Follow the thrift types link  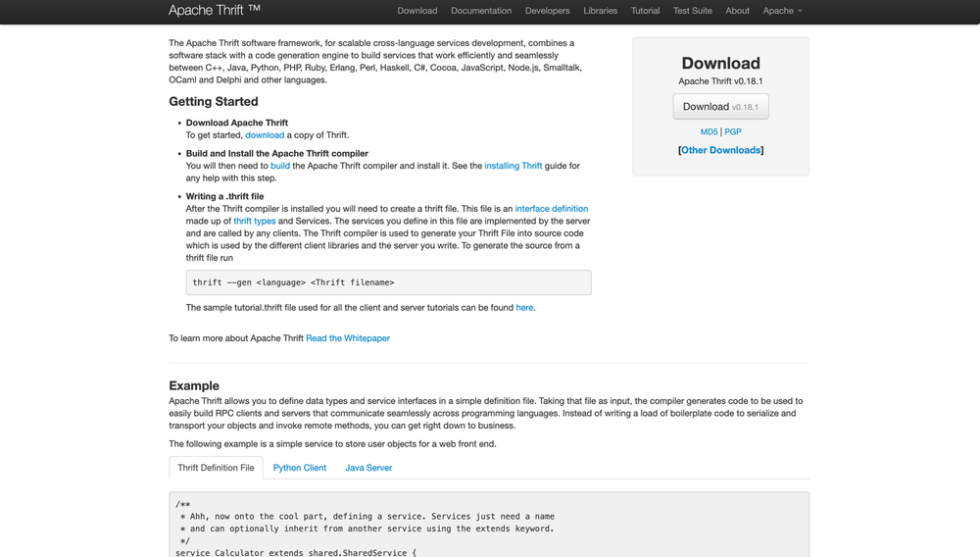click(x=254, y=222)
